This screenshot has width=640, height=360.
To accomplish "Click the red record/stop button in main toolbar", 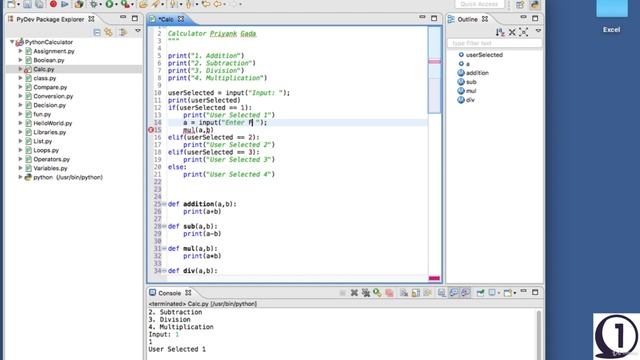I will tap(53, 4).
